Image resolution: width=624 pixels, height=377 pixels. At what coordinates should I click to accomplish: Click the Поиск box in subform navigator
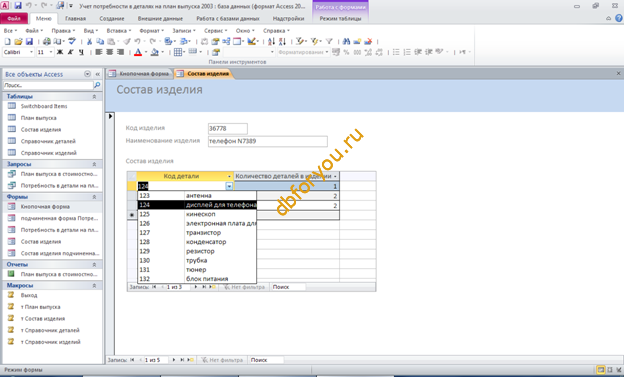tap(289, 287)
